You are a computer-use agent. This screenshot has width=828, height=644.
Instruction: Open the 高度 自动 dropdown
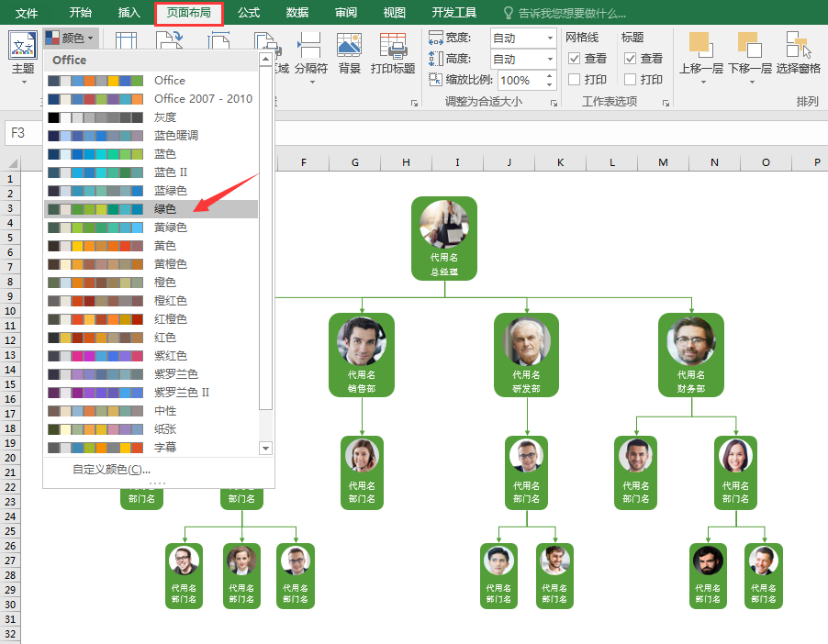click(x=550, y=59)
